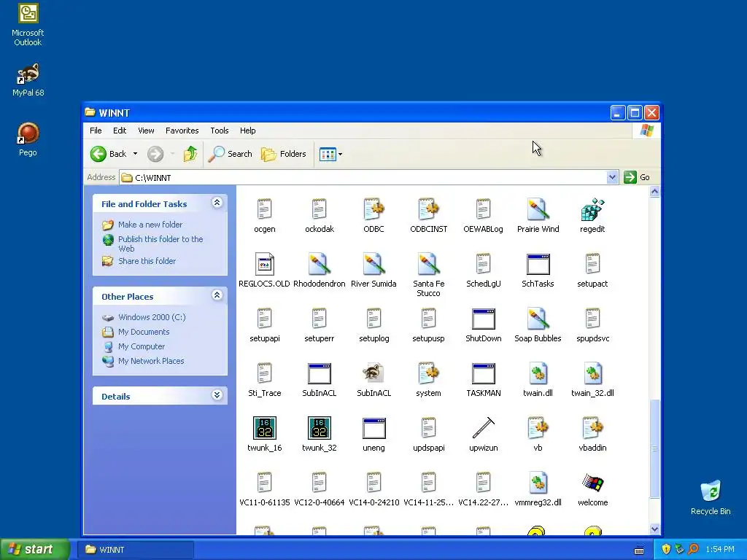Open the Views dropdown button
Image resolution: width=747 pixels, height=560 pixels.
pyautogui.click(x=330, y=154)
